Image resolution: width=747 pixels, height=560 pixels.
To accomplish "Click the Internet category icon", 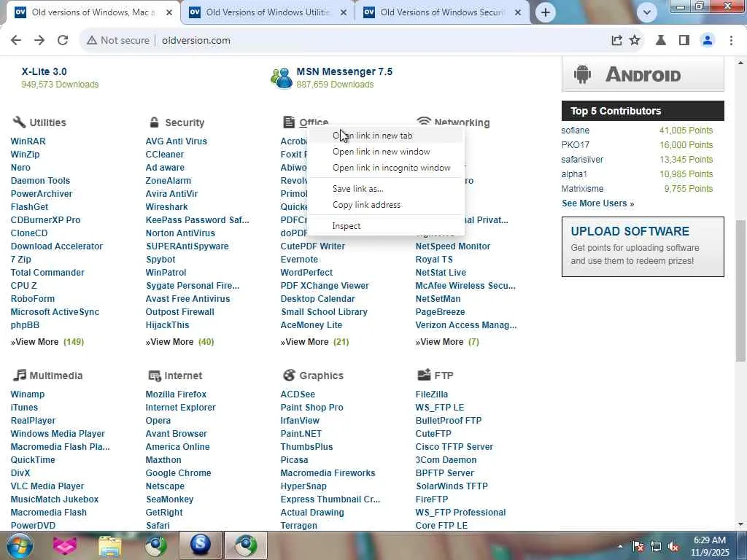I will point(155,376).
